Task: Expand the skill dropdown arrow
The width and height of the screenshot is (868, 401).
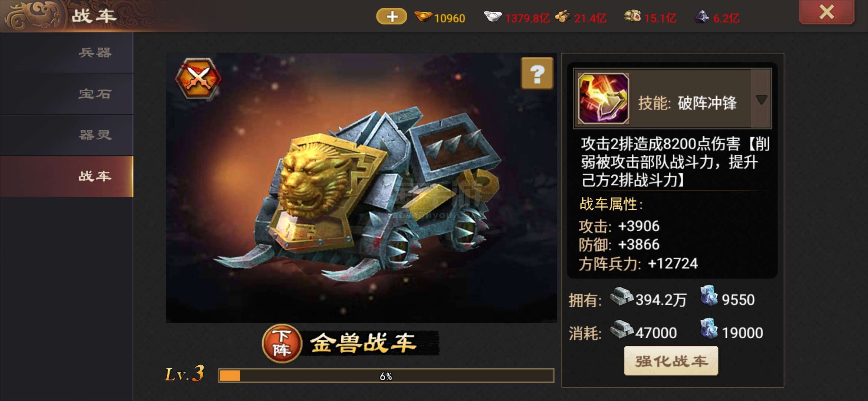Action: [x=761, y=100]
